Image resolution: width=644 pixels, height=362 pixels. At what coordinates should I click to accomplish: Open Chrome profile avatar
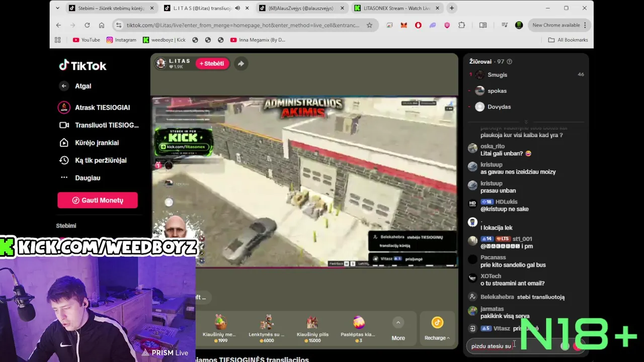click(519, 25)
